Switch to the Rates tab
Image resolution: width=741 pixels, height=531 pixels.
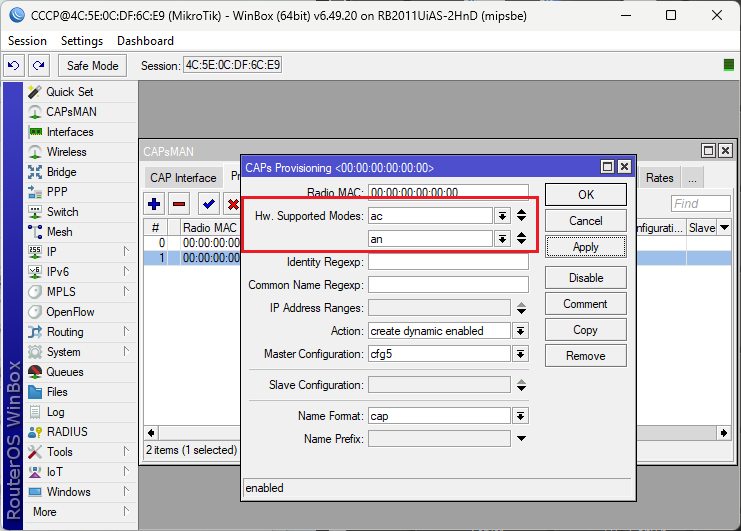click(659, 178)
